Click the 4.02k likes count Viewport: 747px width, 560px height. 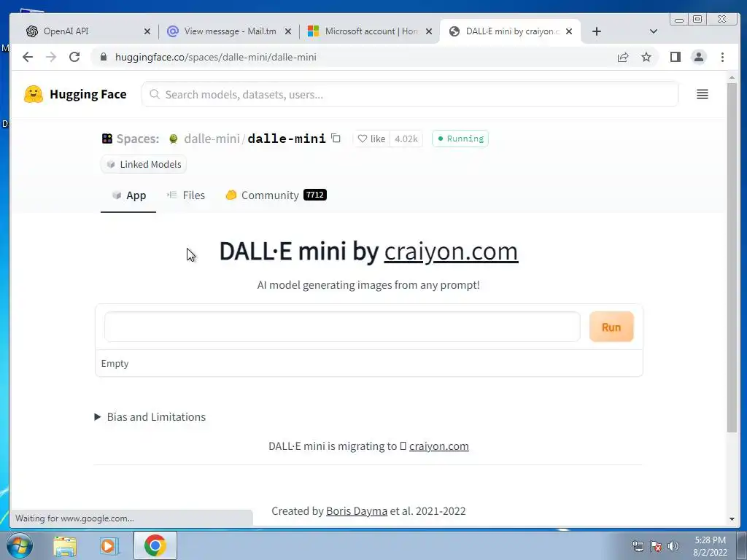point(406,139)
